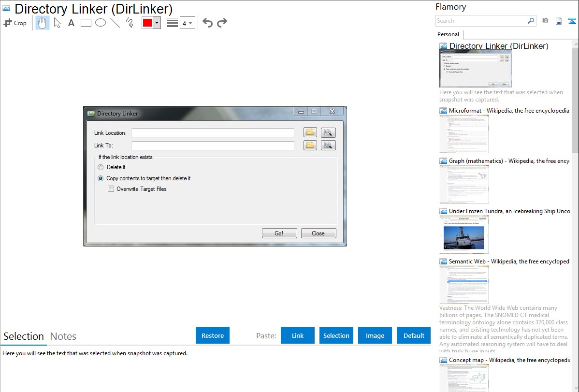579x392 pixels.
Task: Pick the ellipse drawing tool
Action: (101, 23)
